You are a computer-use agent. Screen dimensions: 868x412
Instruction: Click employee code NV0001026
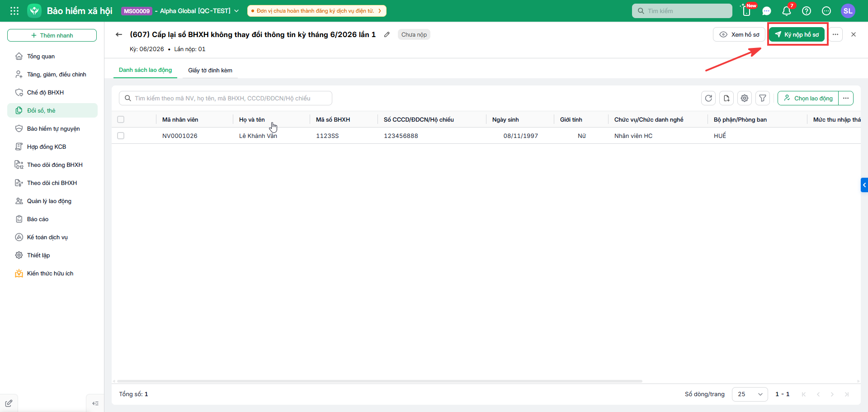pyautogui.click(x=180, y=136)
